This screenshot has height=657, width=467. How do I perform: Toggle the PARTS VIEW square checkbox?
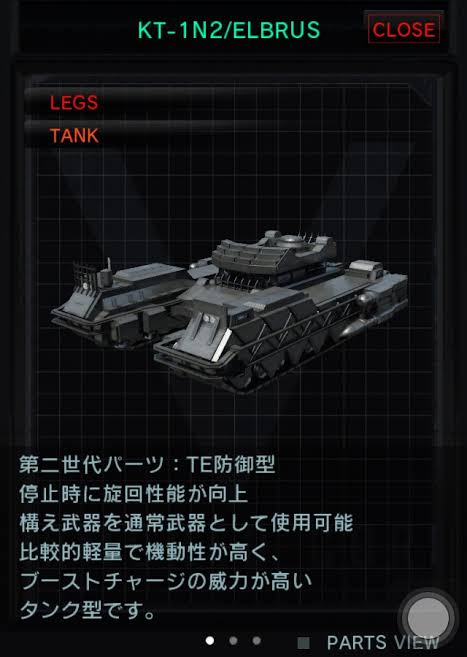pos(303,643)
